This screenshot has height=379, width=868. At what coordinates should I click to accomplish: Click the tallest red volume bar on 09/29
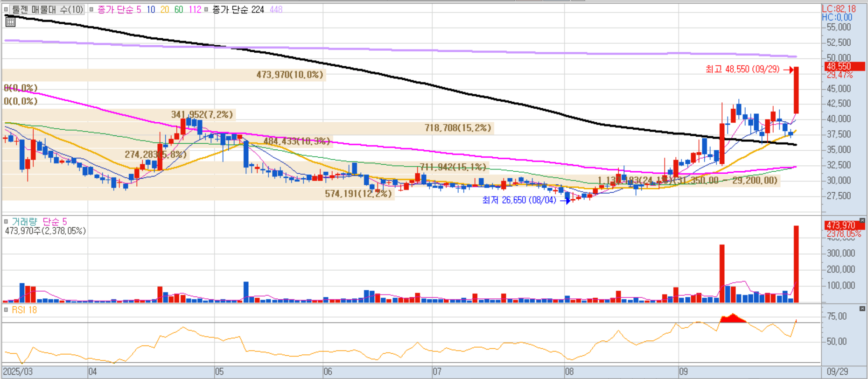(796, 264)
